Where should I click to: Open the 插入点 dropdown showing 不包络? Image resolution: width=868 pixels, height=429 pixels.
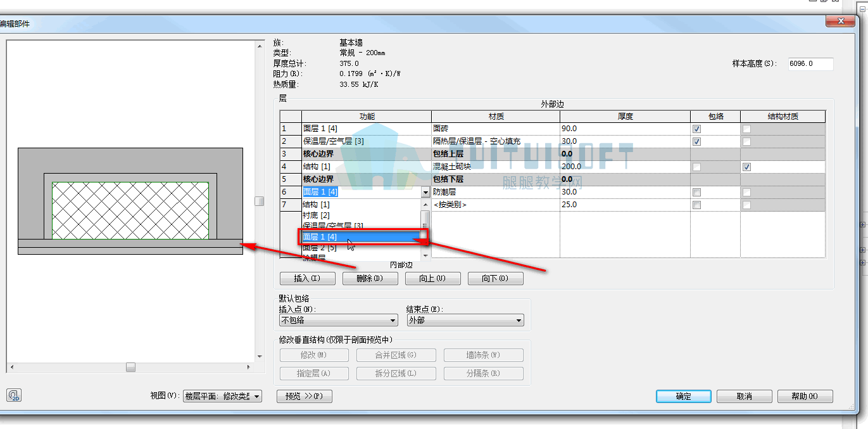(339, 321)
